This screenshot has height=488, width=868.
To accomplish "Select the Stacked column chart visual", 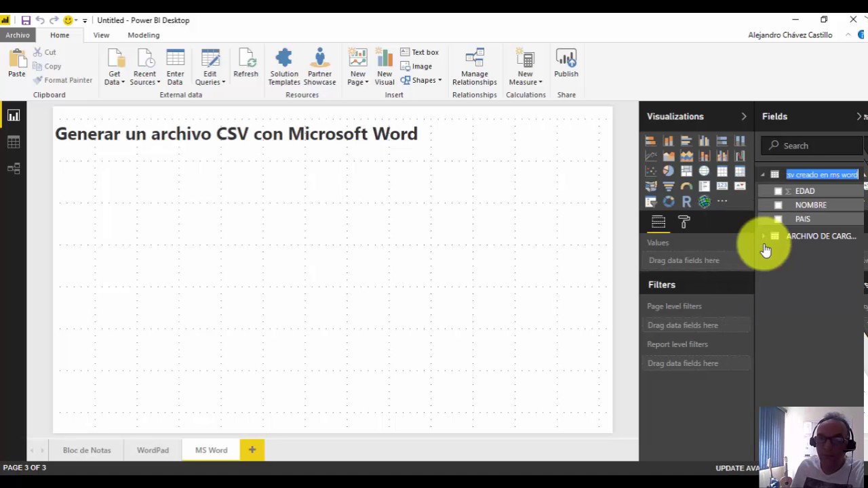I will [669, 141].
